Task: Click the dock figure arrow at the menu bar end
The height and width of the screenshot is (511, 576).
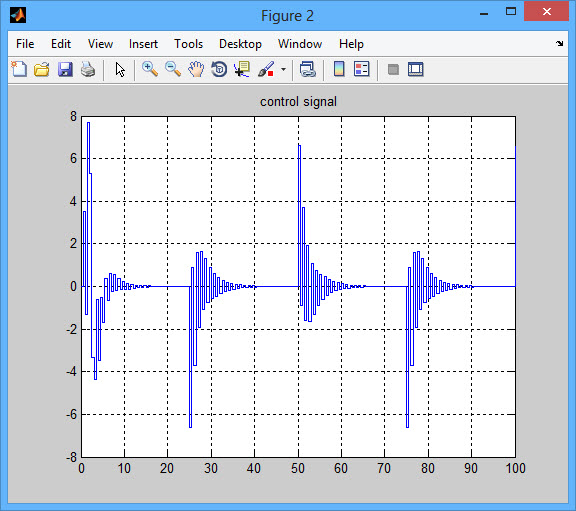Action: pos(559,44)
